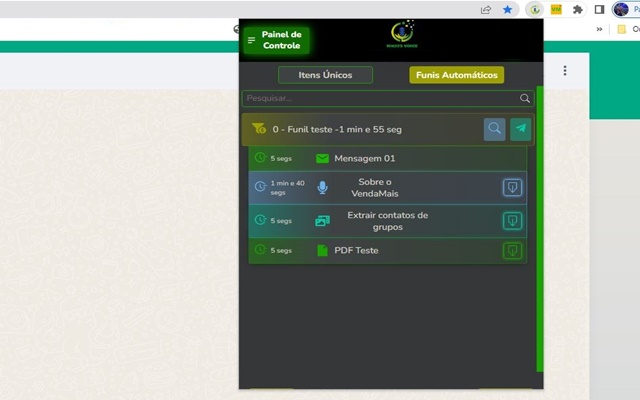Click the 1 min e 40 segs delay

tap(287, 187)
